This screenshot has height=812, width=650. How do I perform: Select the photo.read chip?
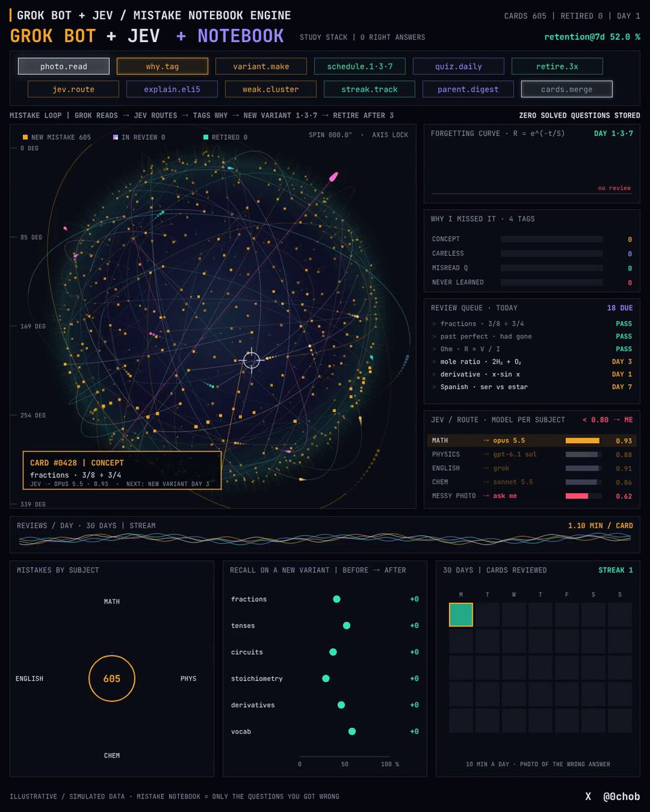click(64, 66)
